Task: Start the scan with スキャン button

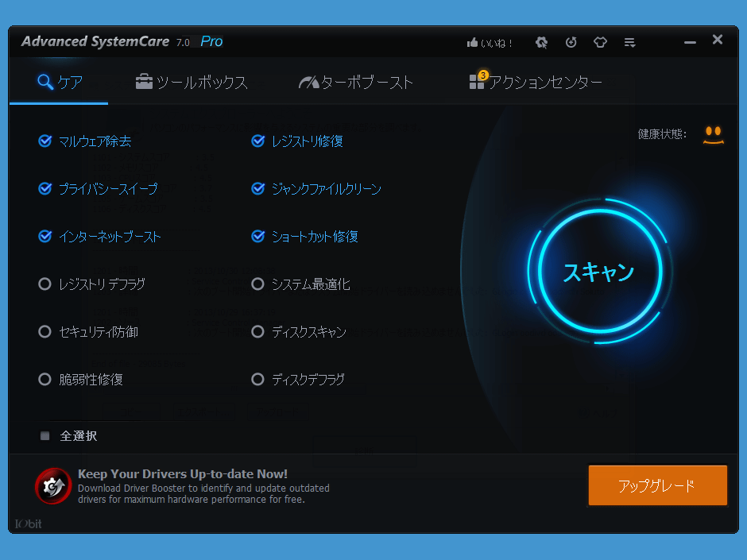Action: coord(600,271)
